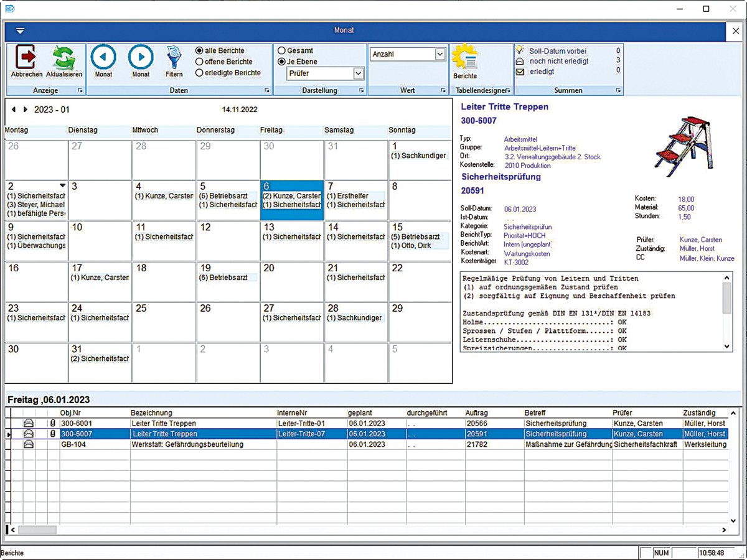Go to next month with right arrow icon
Image resolution: width=747 pixels, height=560 pixels.
[x=141, y=57]
